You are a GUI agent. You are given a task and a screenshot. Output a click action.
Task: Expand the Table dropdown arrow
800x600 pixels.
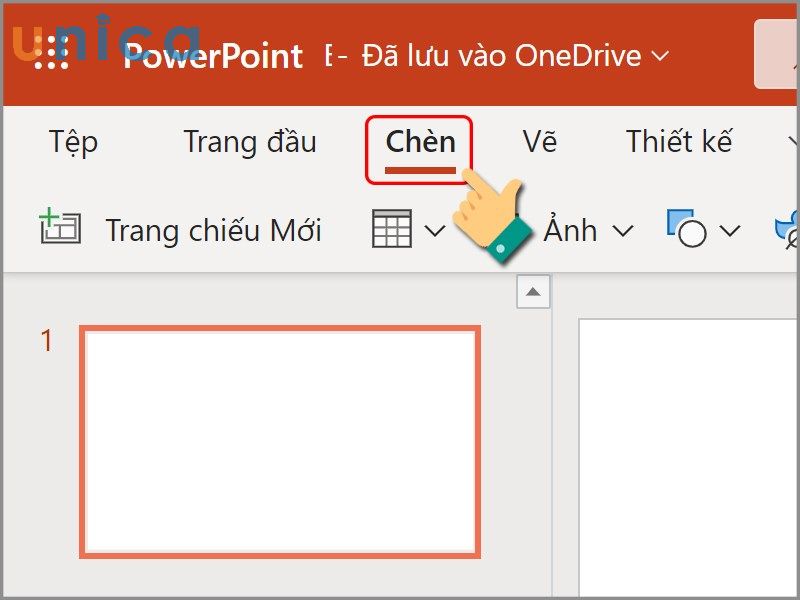click(x=433, y=230)
